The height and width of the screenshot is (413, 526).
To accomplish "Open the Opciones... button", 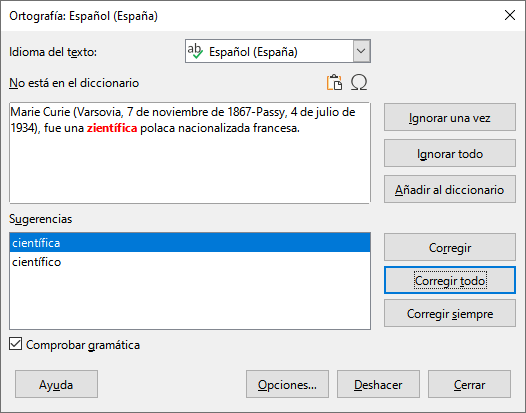I will click(287, 384).
